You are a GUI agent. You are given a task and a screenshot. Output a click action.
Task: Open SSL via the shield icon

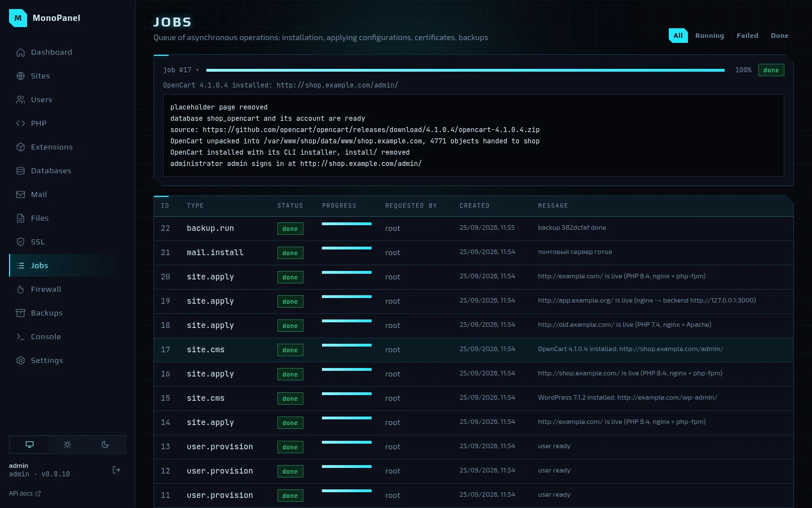pos(21,242)
